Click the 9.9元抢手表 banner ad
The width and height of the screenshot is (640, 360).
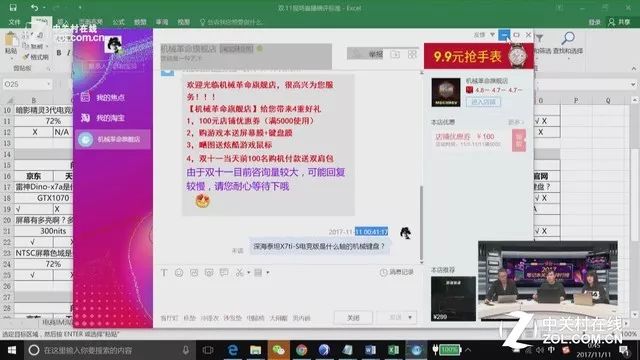point(478,56)
